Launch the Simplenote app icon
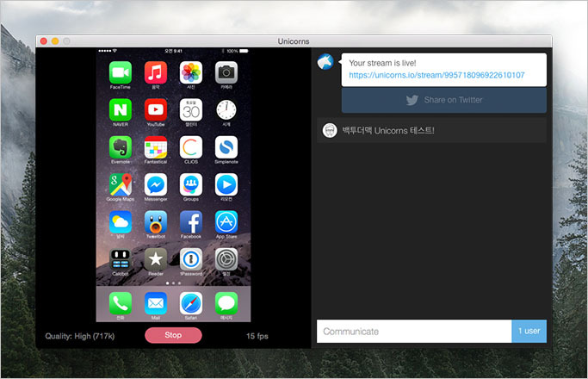The image size is (588, 379). pos(226,147)
